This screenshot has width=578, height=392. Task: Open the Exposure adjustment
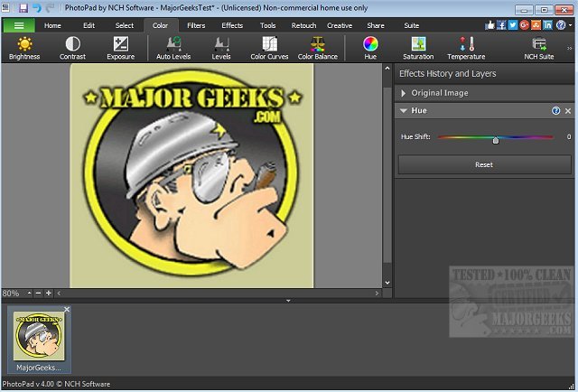[x=120, y=48]
